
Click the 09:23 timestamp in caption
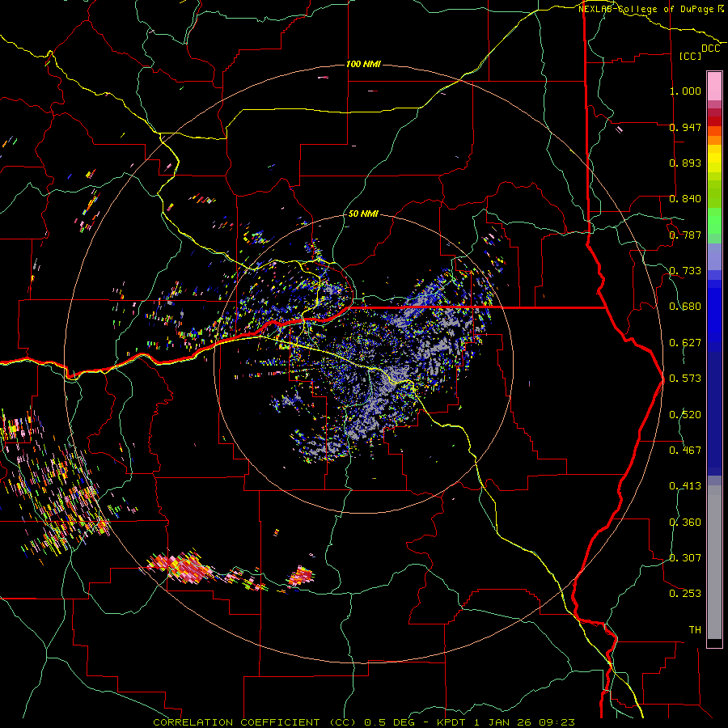pyautogui.click(x=557, y=722)
